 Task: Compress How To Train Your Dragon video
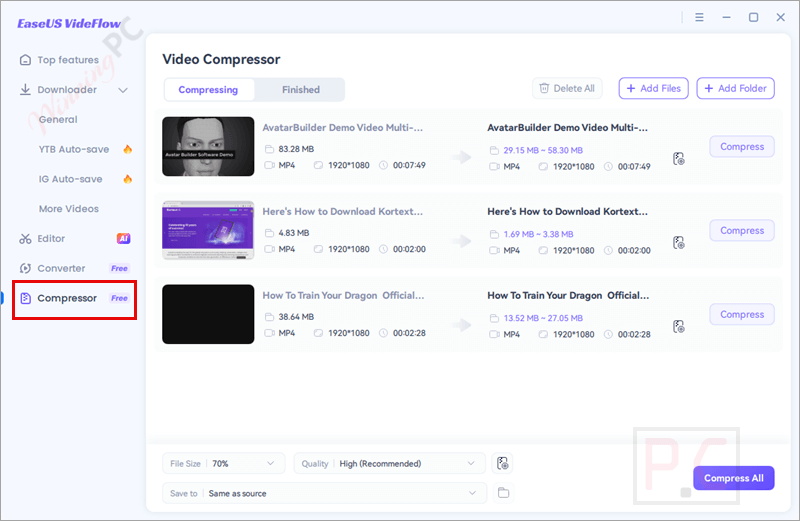click(742, 314)
